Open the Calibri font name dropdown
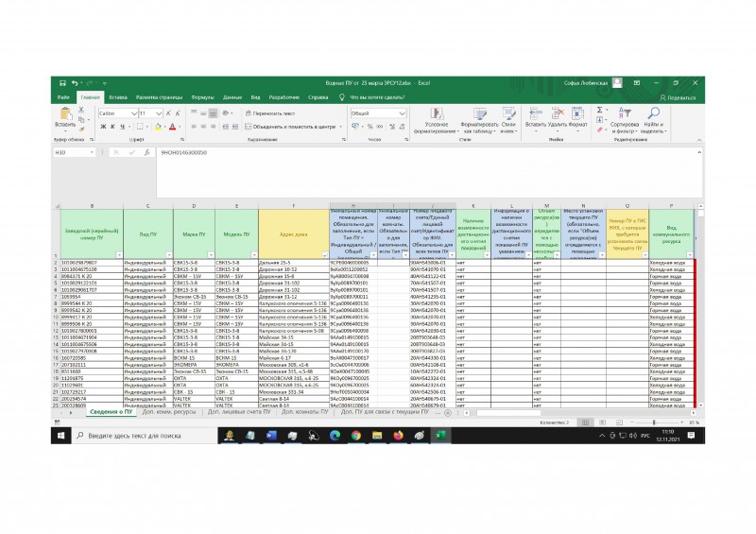 click(133, 113)
